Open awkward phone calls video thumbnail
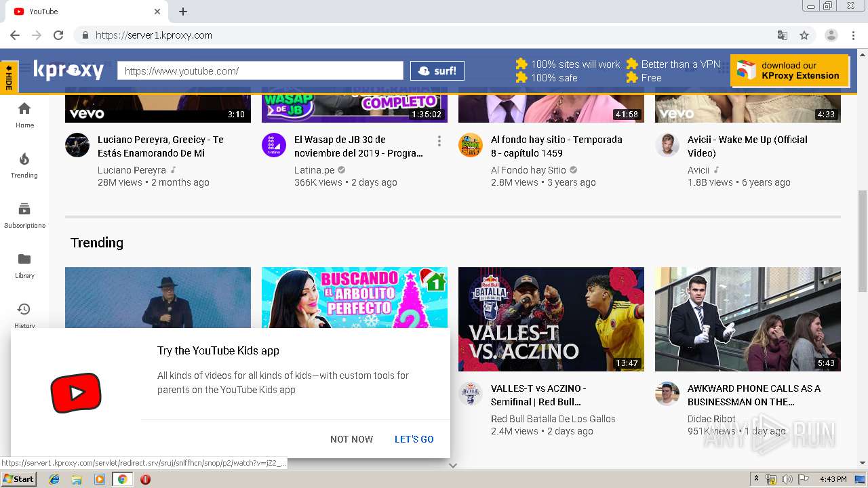 (x=748, y=319)
